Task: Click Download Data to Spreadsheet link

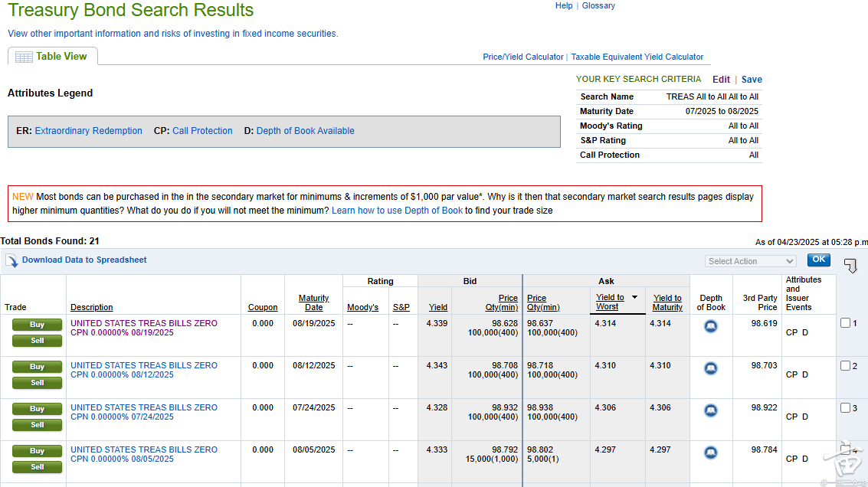Action: [84, 260]
